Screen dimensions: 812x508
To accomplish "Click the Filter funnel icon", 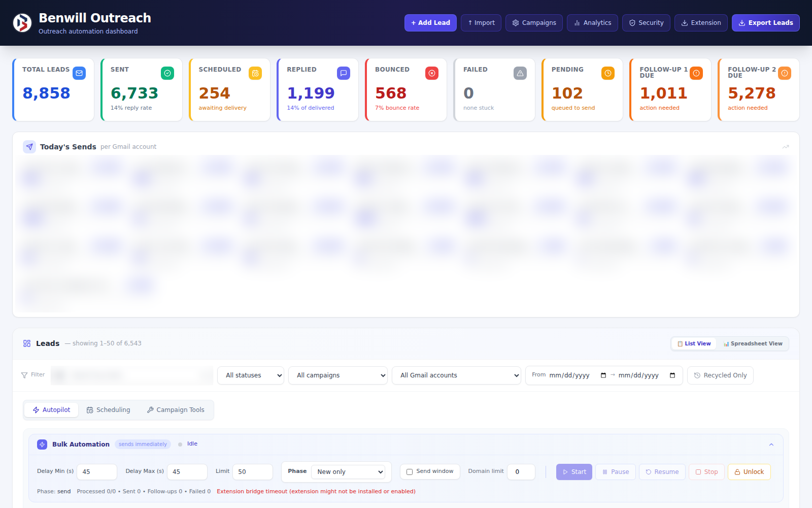I will 24,375.
